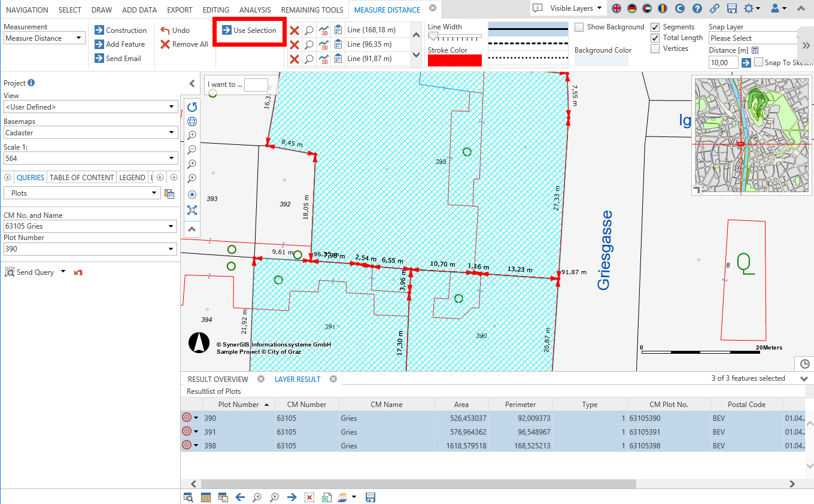The image size is (814, 504).
Task: Click the center-point navigation tool
Action: (x=192, y=194)
